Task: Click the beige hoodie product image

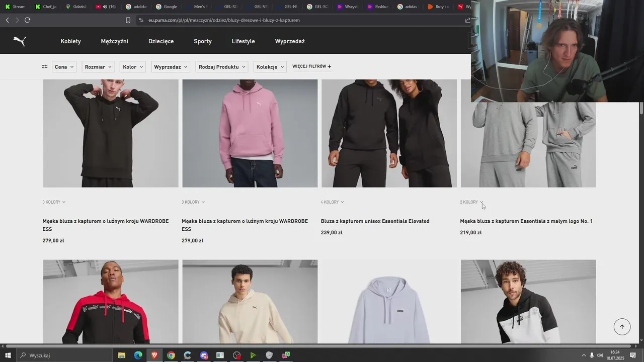Action: tap(250, 302)
